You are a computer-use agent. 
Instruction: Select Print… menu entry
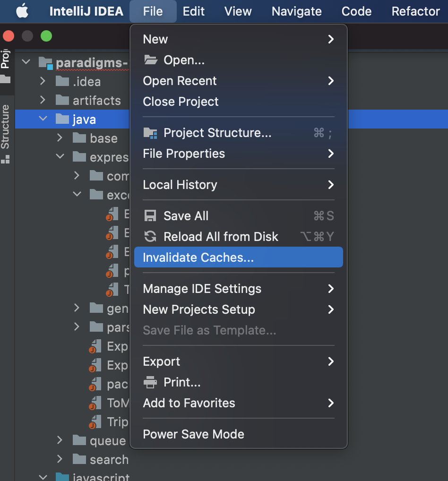(x=239, y=382)
